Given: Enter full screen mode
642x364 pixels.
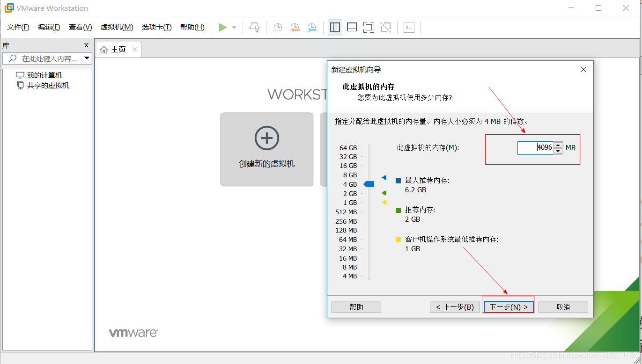Looking at the screenshot, I should (369, 27).
